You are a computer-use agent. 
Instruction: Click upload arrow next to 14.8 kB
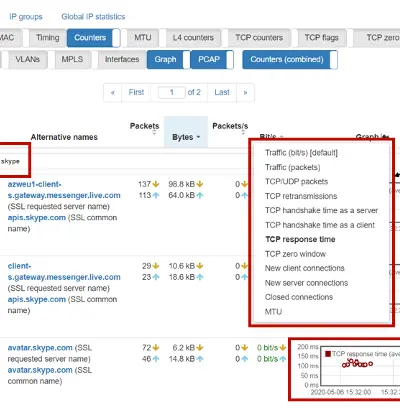tap(200, 359)
